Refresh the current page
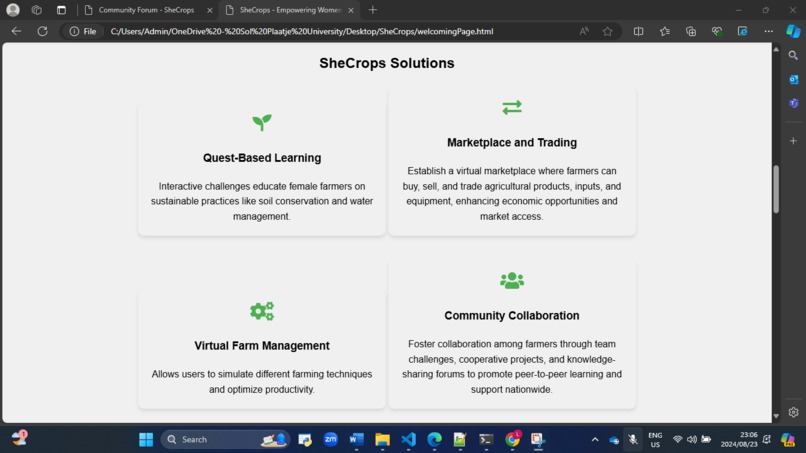806x453 pixels. [x=43, y=31]
